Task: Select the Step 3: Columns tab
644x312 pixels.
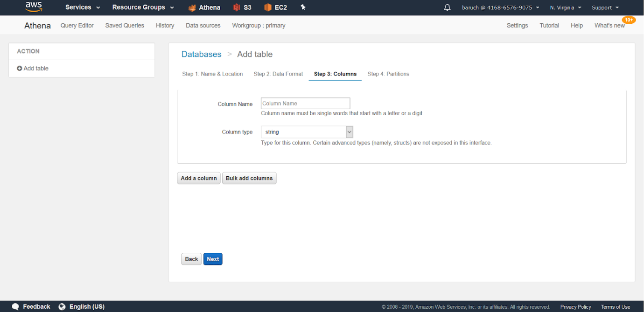Action: tap(335, 74)
